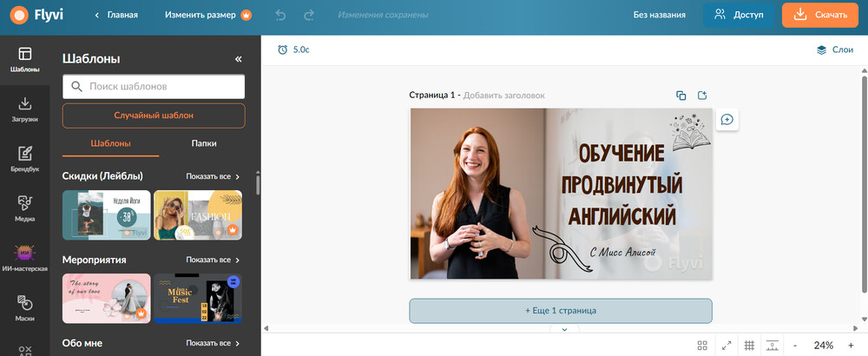868x356 pixels.
Task: Toggle the page grid view icon
Action: click(x=702, y=346)
